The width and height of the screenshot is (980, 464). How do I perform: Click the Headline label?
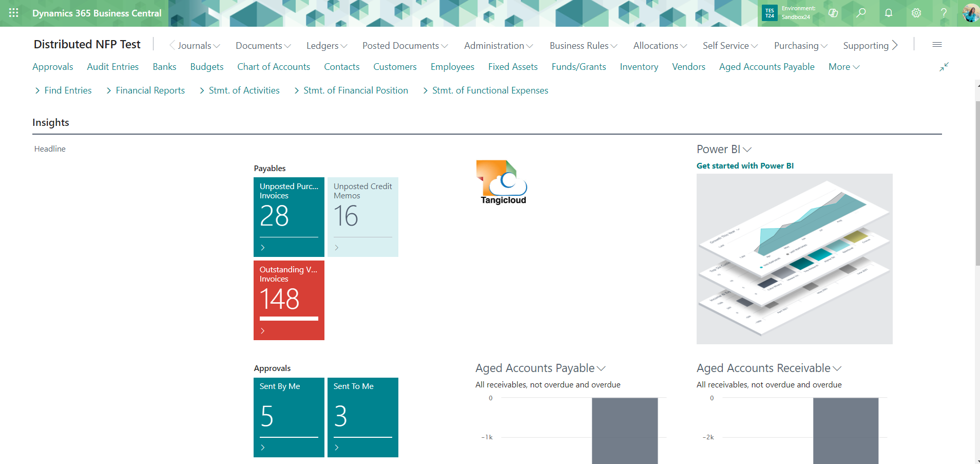click(x=50, y=149)
